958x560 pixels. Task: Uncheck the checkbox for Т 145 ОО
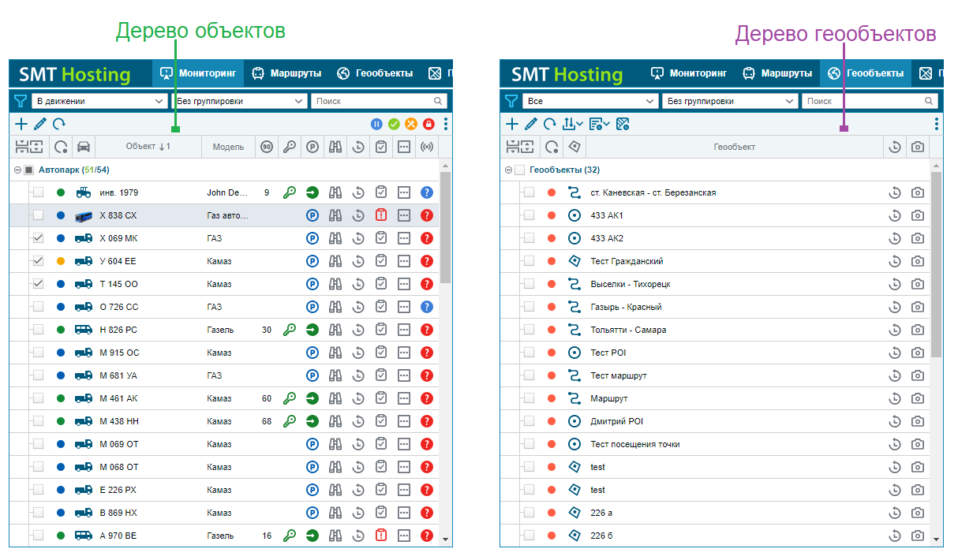click(38, 284)
